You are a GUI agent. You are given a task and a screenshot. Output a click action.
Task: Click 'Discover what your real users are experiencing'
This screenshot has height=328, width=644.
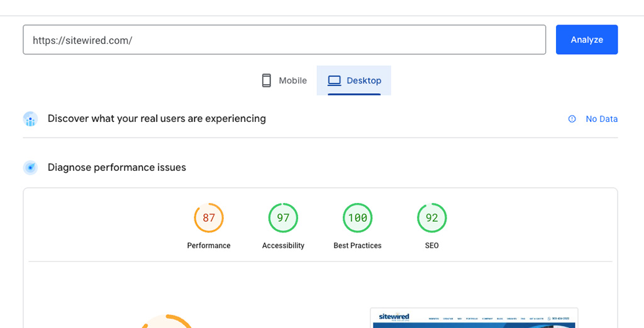[x=157, y=119]
